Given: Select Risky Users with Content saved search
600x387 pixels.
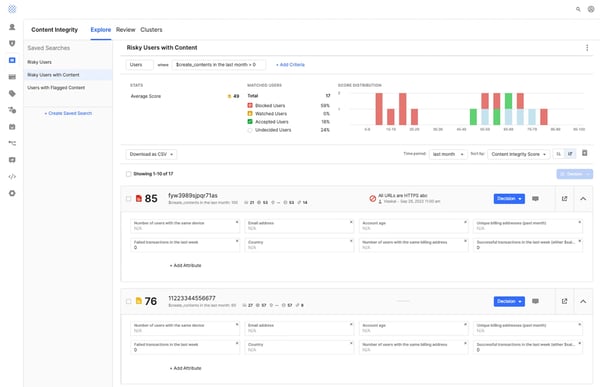Looking at the screenshot, I should (x=68, y=75).
